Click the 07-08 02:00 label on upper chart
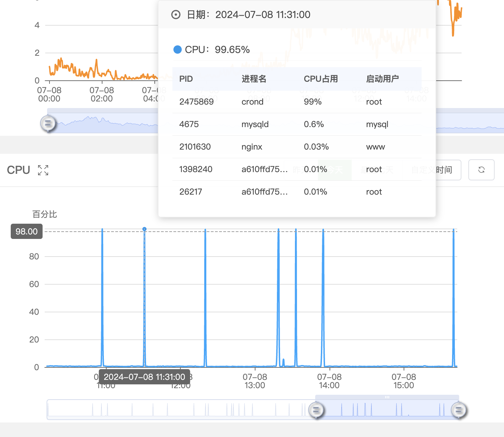The image size is (504, 437). 102,94
